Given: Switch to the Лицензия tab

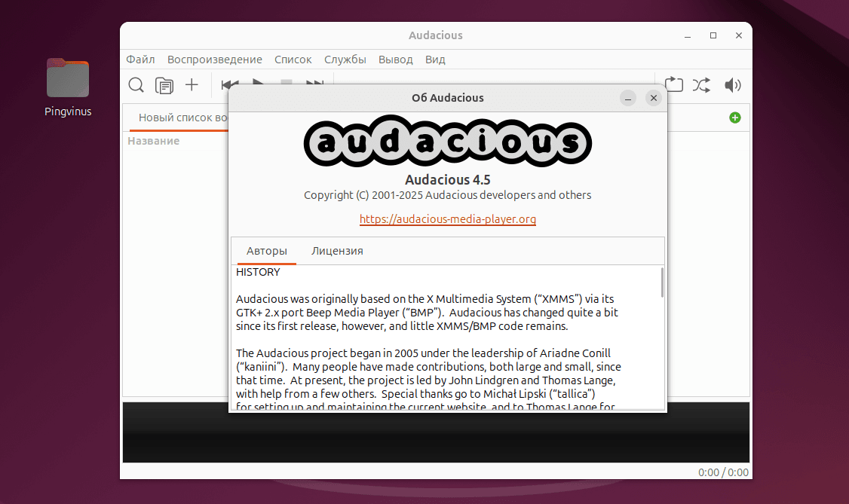Looking at the screenshot, I should pos(337,251).
